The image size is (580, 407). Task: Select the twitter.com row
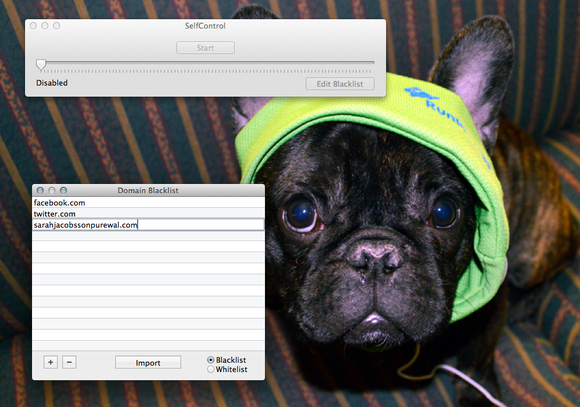(148, 214)
